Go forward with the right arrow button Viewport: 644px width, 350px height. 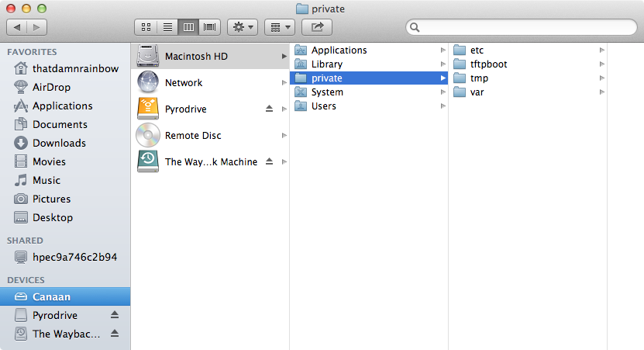point(37,27)
